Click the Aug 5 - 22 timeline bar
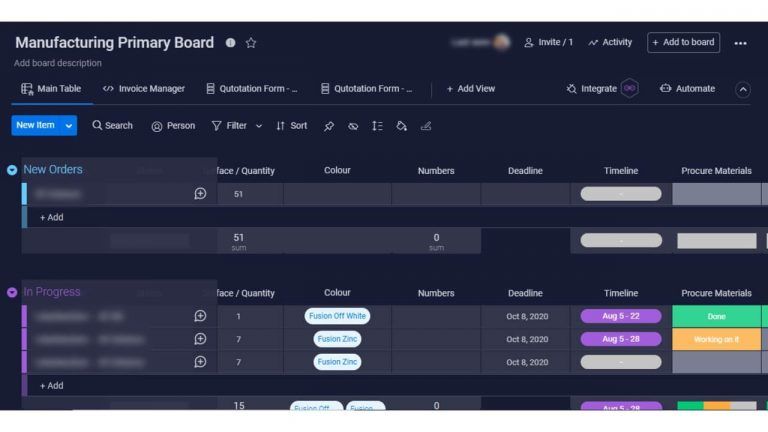Image resolution: width=768 pixels, height=432 pixels. (x=621, y=316)
